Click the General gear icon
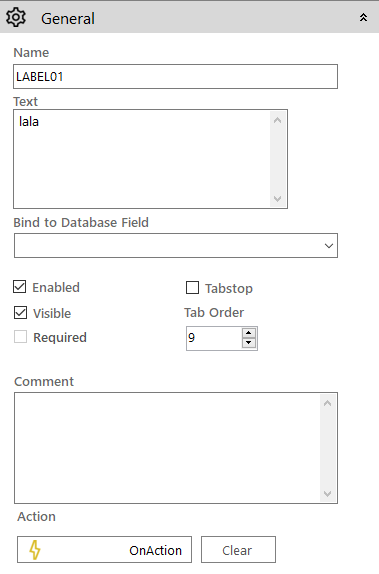The image size is (379, 574). point(16,18)
